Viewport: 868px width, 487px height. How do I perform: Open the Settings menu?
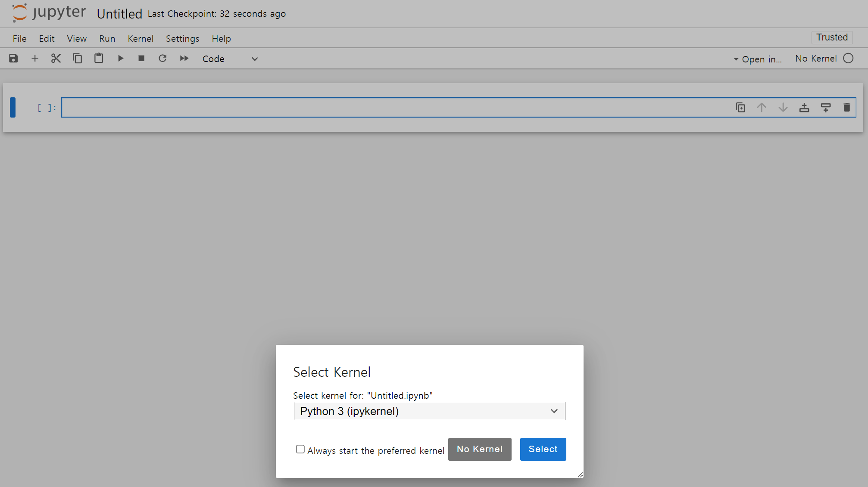pos(182,39)
